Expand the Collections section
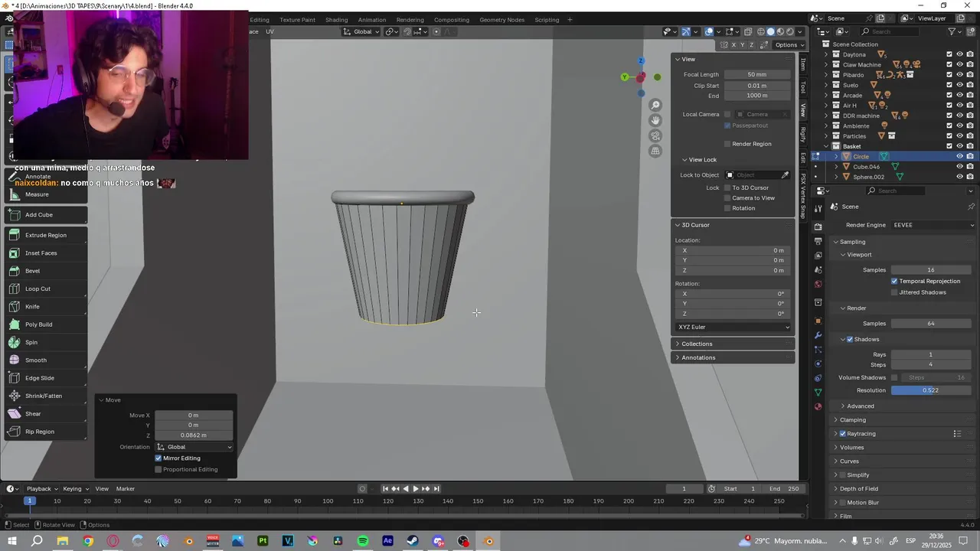This screenshot has width=980, height=551. (x=696, y=344)
